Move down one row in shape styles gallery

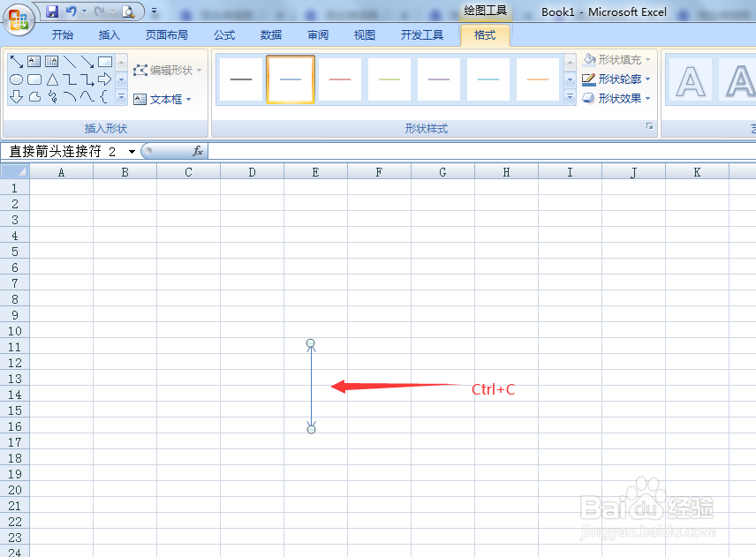[570, 79]
